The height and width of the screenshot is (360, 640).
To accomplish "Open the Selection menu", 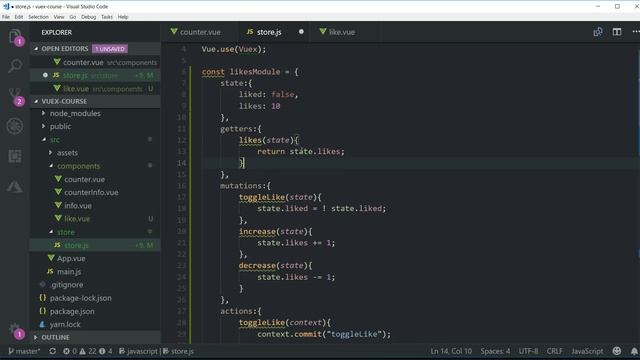I will click(x=38, y=17).
